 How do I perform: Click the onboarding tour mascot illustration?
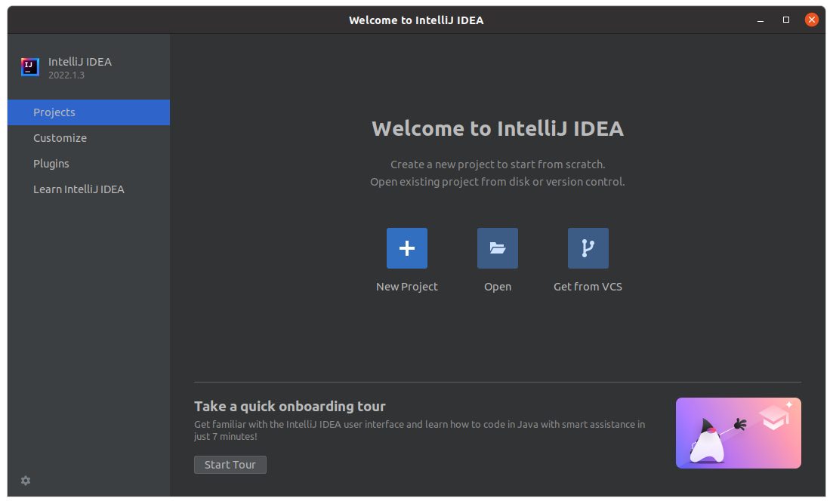click(738, 433)
